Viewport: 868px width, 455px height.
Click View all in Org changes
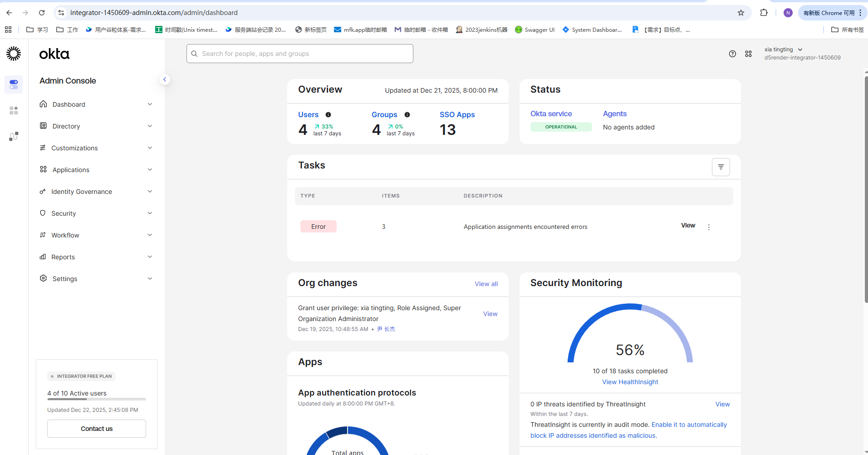486,284
